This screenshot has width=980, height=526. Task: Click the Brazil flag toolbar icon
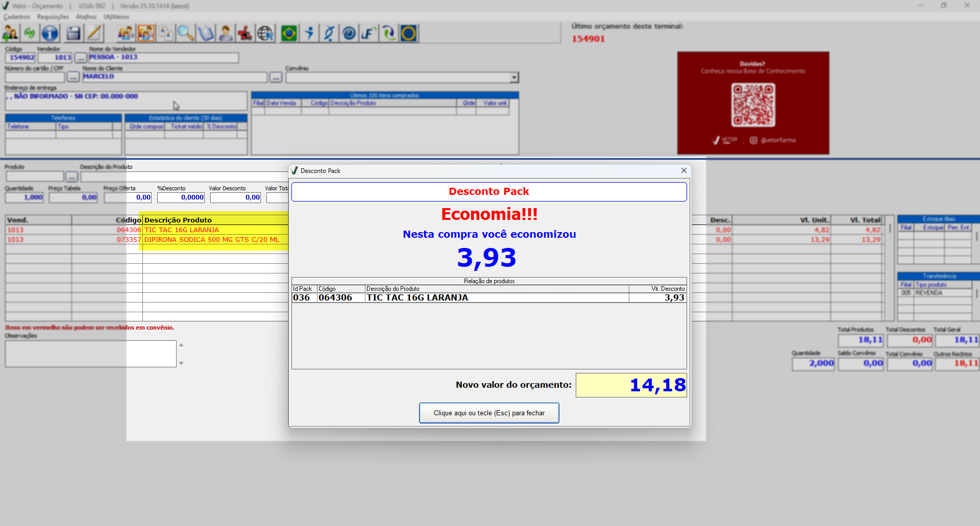289,34
